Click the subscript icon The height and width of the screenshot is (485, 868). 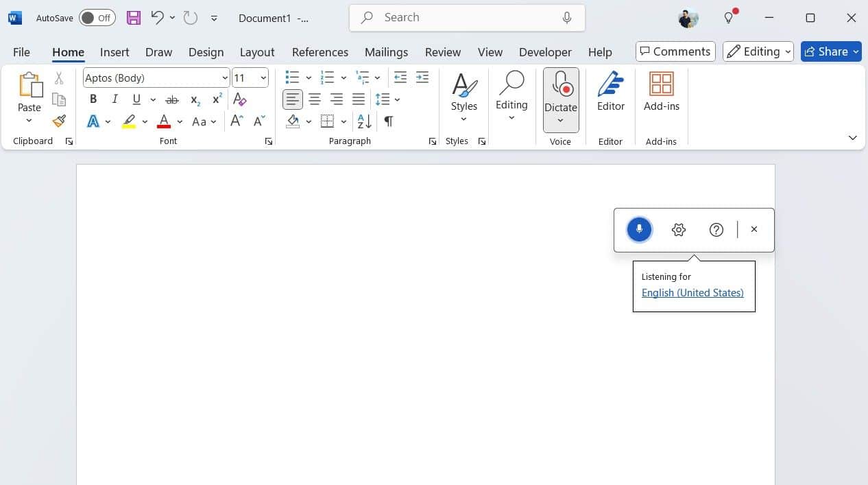194,99
